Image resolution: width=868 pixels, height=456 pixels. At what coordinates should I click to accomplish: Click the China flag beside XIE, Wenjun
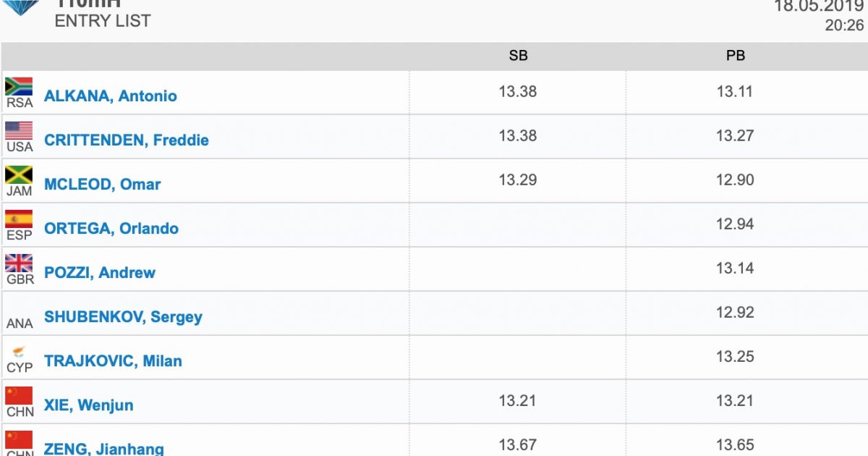click(x=19, y=395)
